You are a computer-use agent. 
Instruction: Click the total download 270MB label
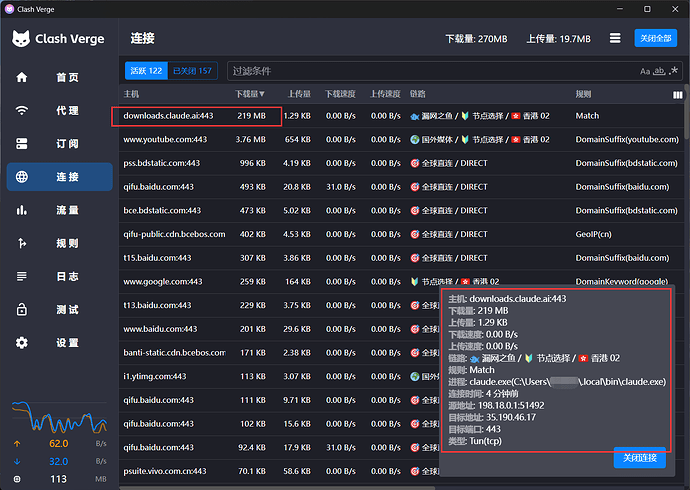tap(476, 39)
